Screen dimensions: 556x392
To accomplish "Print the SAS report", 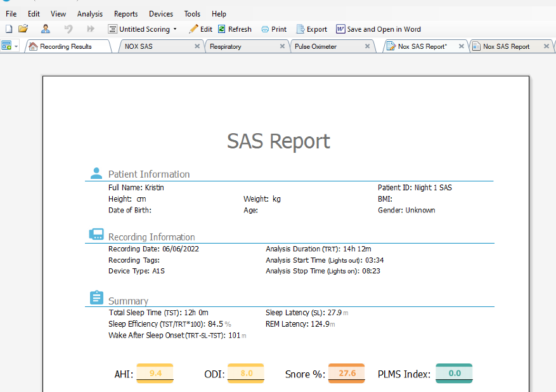I will coord(274,29).
